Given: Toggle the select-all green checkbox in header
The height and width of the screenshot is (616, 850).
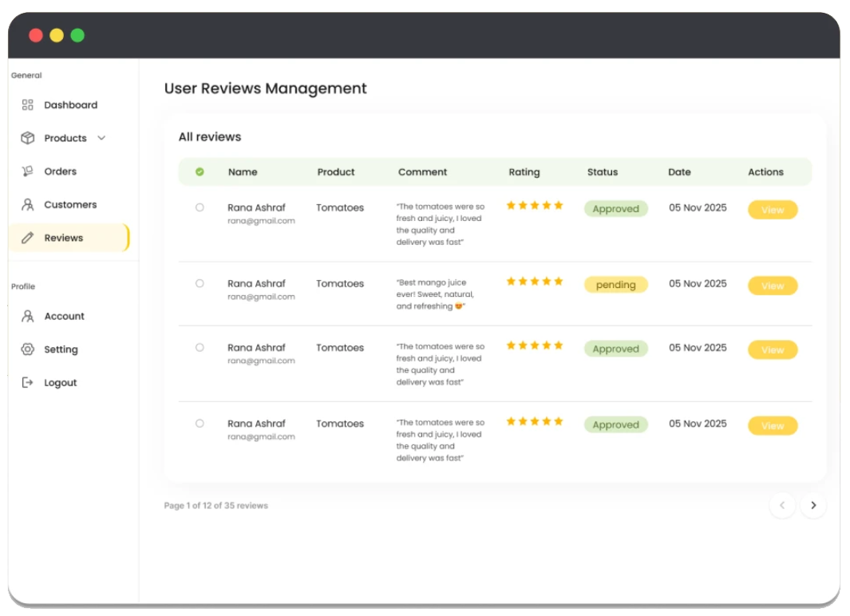Looking at the screenshot, I should tap(200, 172).
